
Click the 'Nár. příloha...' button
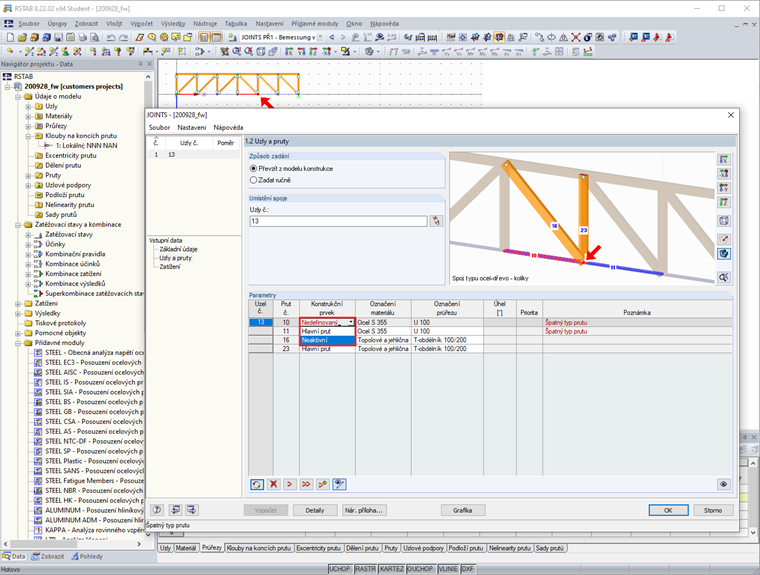click(364, 510)
